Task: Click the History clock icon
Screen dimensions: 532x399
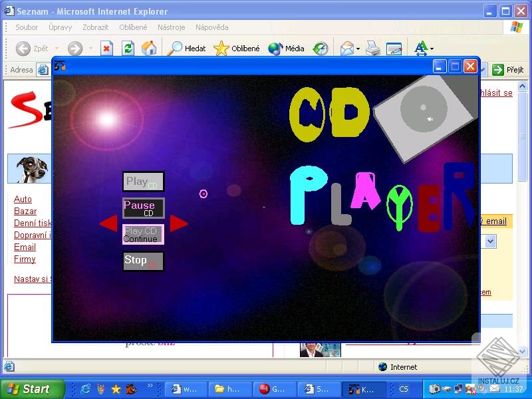Action: coord(321,49)
